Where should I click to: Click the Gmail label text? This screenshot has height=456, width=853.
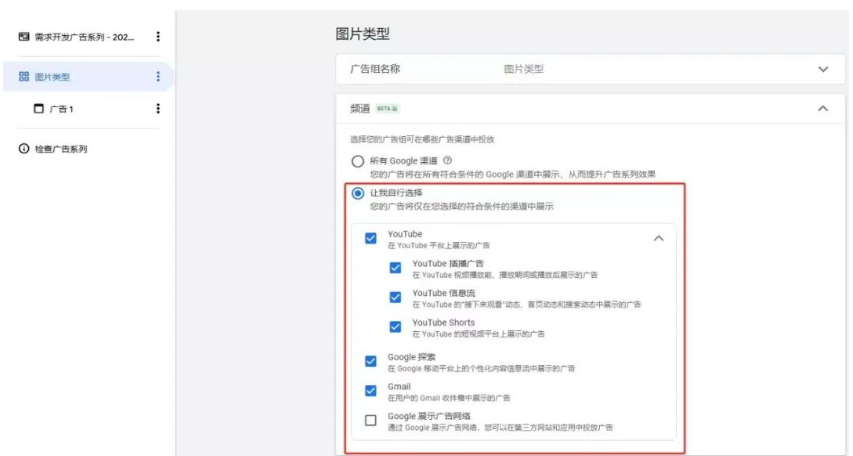click(x=399, y=386)
